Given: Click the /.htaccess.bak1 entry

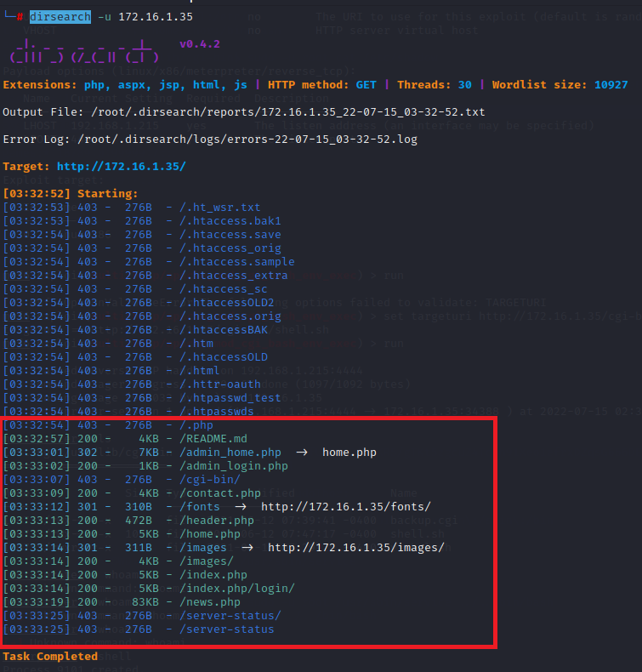Looking at the screenshot, I should coord(230,221).
